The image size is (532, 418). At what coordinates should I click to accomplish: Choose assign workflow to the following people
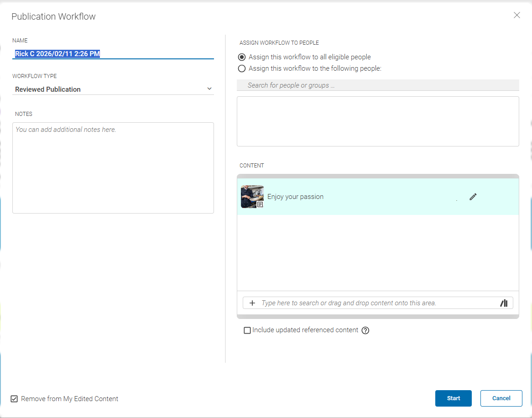coord(242,68)
